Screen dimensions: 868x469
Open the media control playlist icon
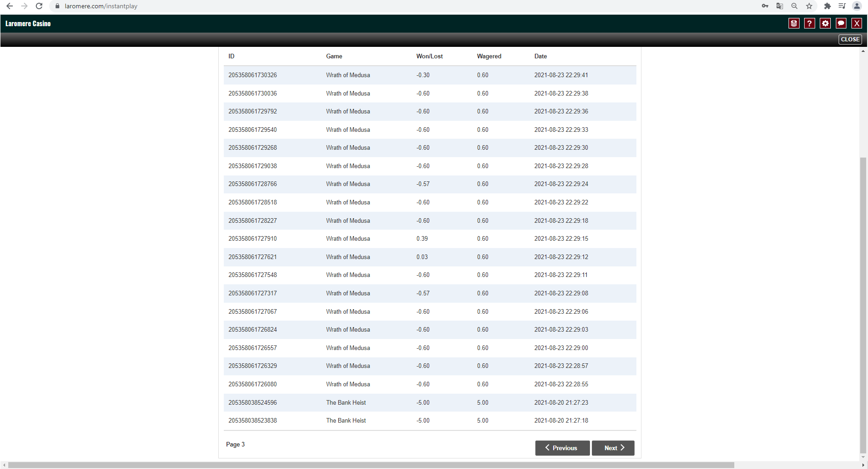pos(842,6)
